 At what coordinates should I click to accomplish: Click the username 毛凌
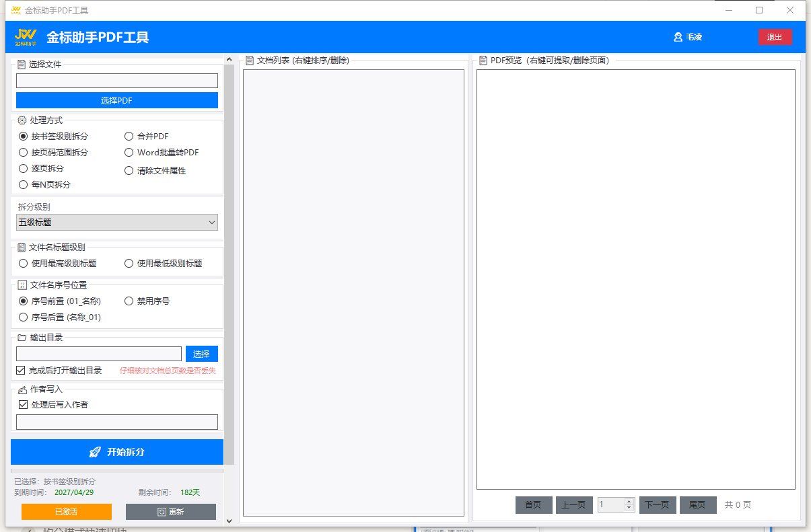point(694,38)
